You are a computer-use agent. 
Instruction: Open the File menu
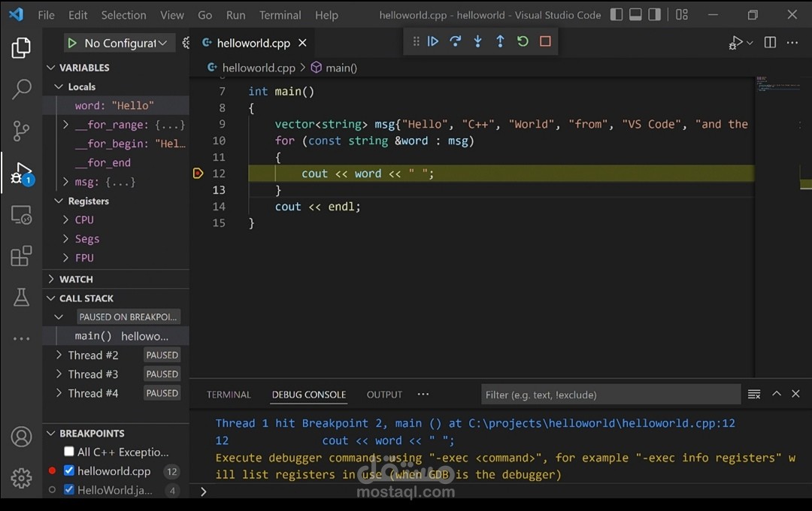coord(46,15)
